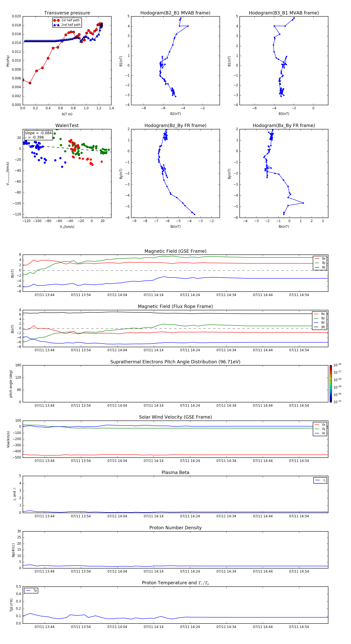Click the slope = -0.084 annotation

(x=38, y=133)
